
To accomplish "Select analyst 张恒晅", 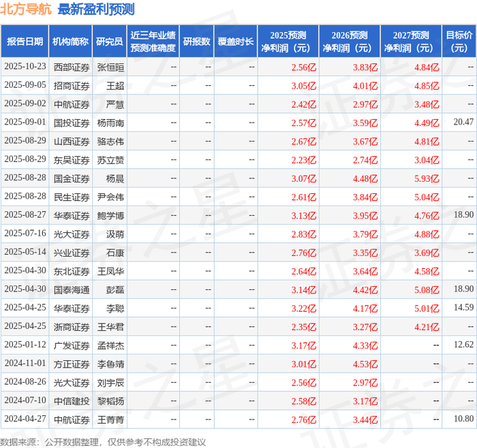I will click(x=110, y=67).
